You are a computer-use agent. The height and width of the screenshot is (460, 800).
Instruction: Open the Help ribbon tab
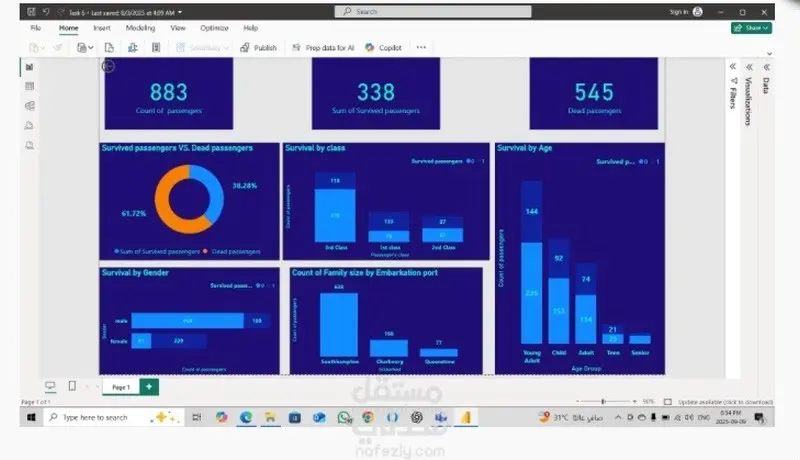click(251, 28)
